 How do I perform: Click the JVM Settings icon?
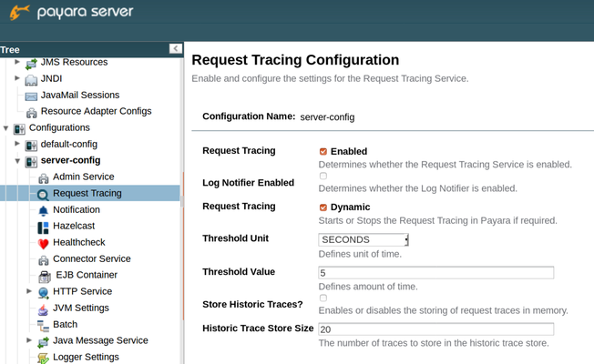tap(43, 308)
